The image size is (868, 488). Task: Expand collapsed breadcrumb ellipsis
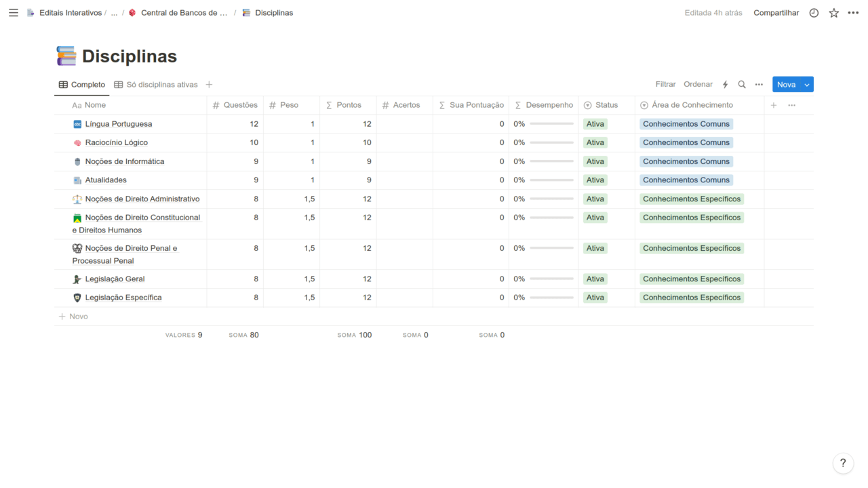click(x=114, y=13)
